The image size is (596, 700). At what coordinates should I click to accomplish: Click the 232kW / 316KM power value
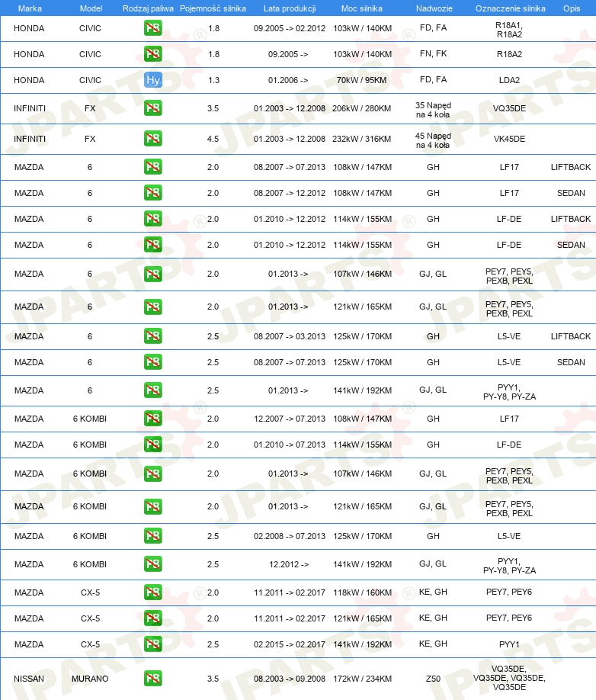[362, 139]
